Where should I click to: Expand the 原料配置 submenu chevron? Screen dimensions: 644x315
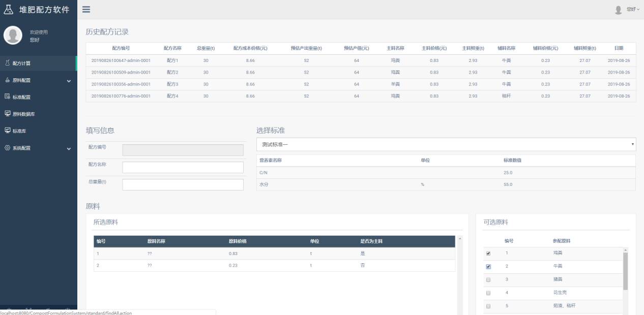pyautogui.click(x=69, y=81)
